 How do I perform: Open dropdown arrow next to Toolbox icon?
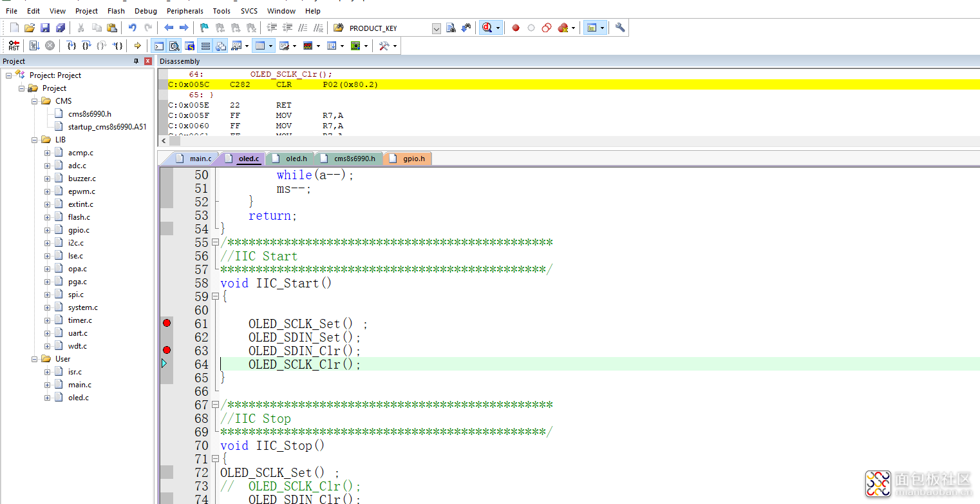[x=395, y=46]
